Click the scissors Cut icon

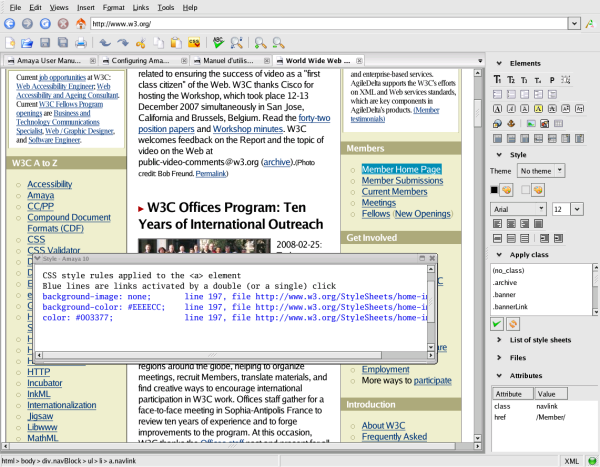[x=141, y=43]
